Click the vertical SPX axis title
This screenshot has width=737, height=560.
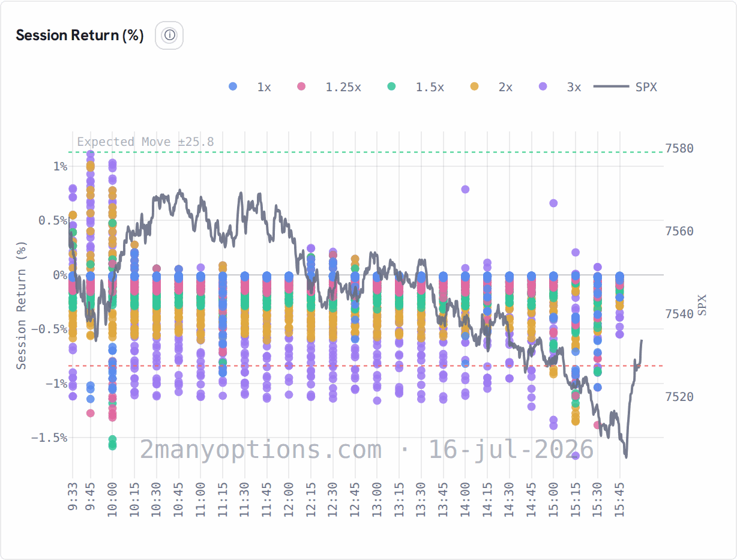703,304
